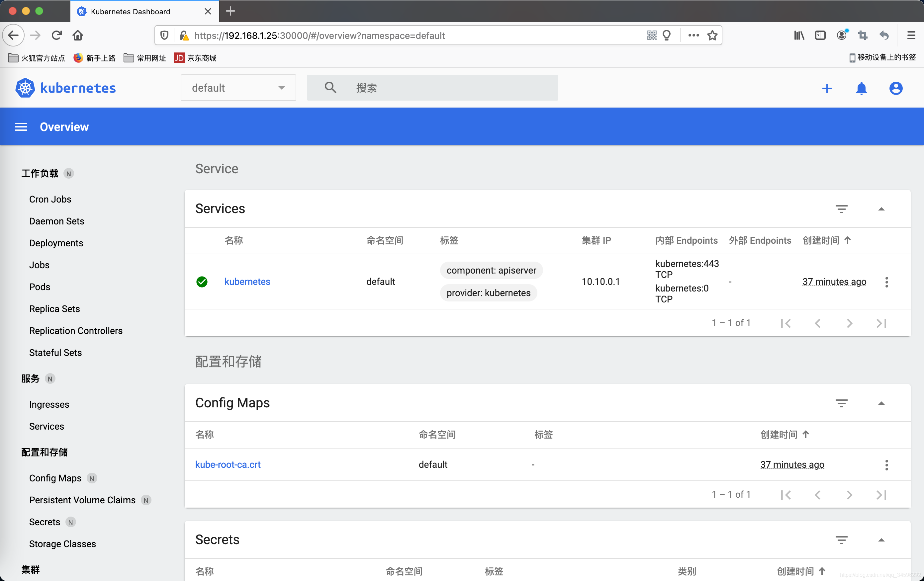The image size is (924, 581).
Task: Go to last page in Services pagination
Action: coord(881,323)
